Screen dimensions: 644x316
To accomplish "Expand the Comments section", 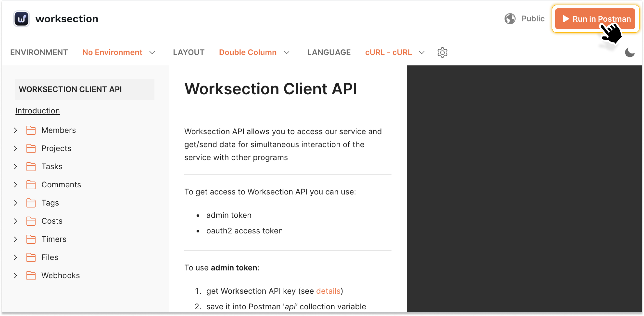I will 15,185.
